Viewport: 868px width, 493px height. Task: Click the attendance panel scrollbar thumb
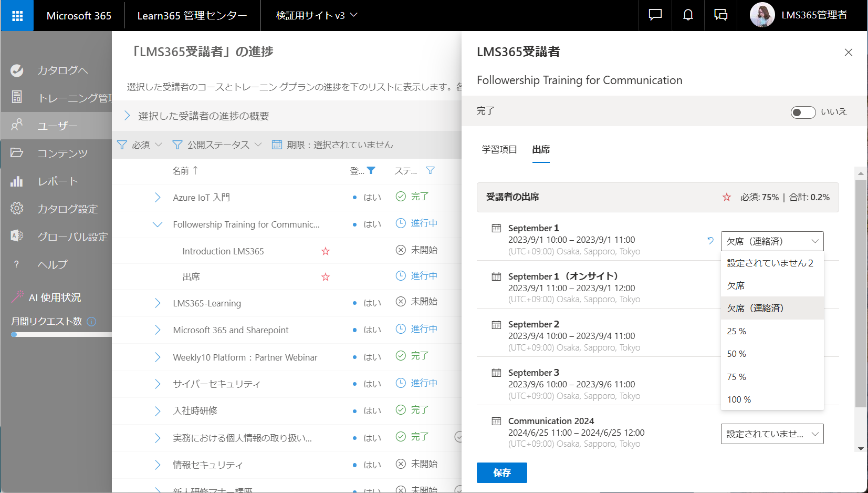(861, 293)
